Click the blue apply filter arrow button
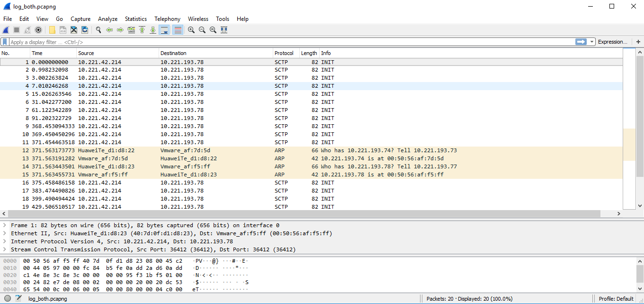 [581, 42]
